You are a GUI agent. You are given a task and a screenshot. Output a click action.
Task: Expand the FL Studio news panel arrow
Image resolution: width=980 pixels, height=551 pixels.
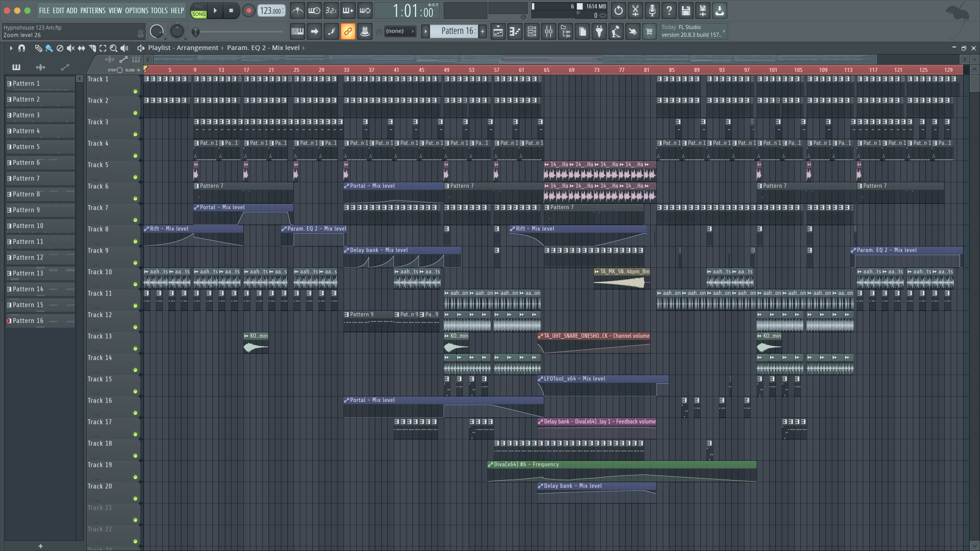pos(724,32)
